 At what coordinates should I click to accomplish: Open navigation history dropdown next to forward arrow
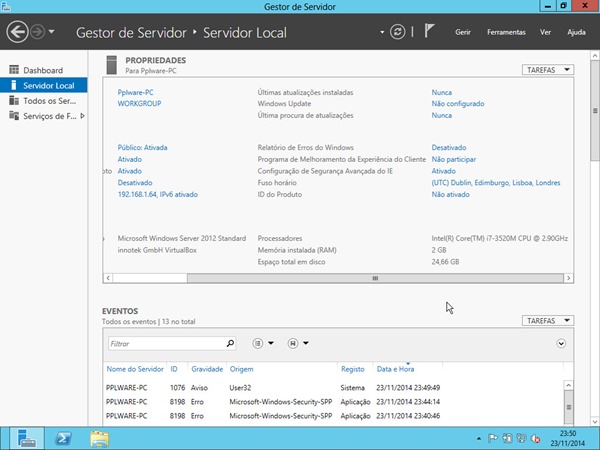tap(52, 32)
